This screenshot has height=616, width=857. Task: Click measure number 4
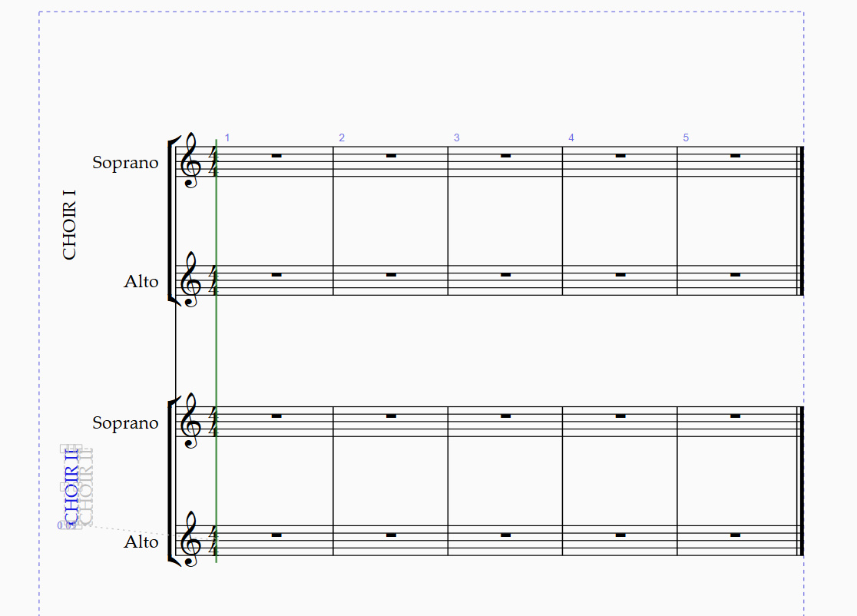[571, 137]
